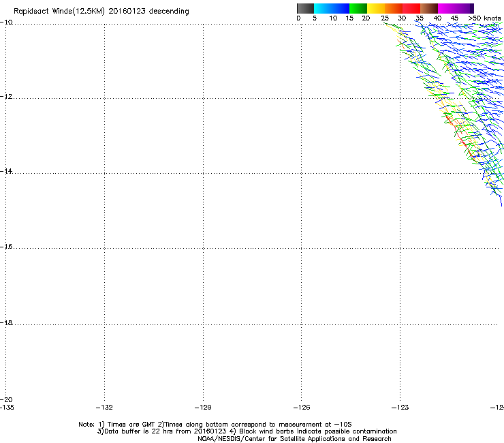Click the green 15-20 knots color segment
Viewport: 504px width, 443px height.
[358, 8]
